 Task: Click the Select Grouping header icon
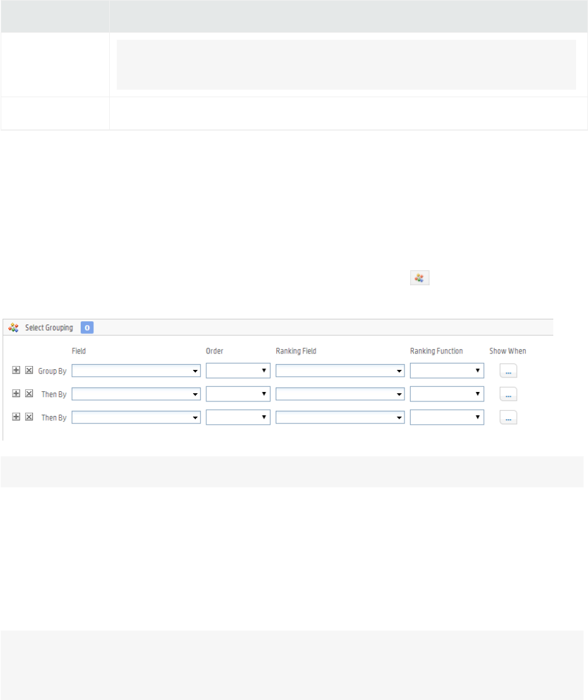[x=13, y=328]
